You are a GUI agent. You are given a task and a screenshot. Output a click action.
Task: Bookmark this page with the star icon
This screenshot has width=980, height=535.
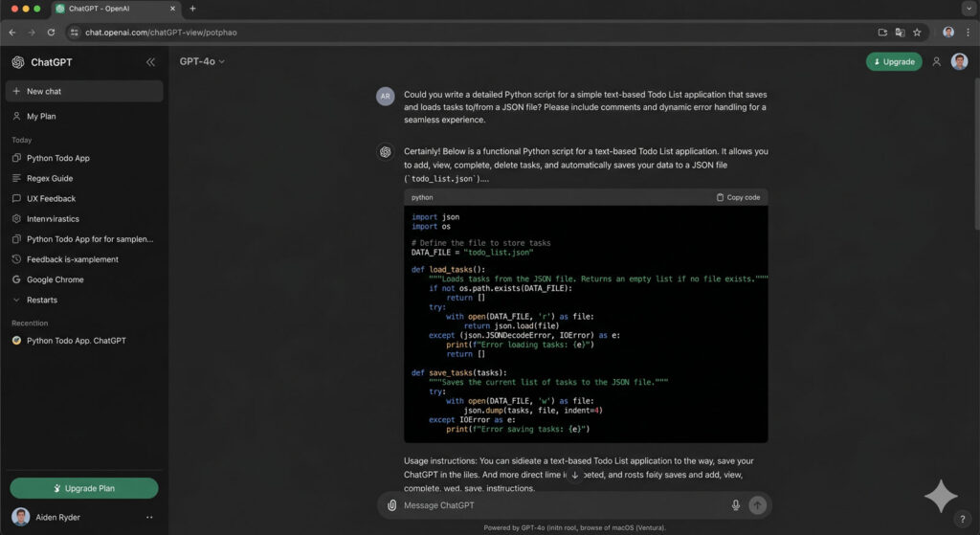tap(917, 33)
